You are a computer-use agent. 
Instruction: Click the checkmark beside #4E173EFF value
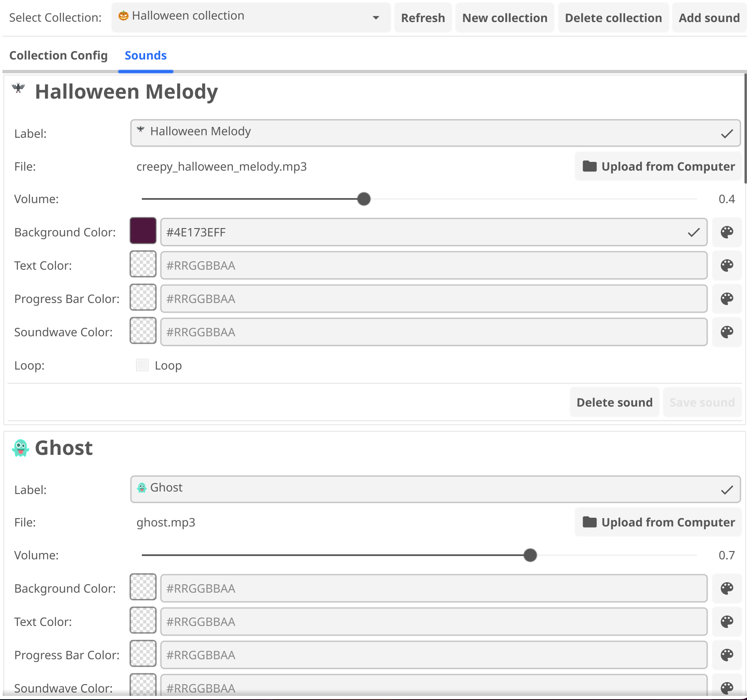[693, 232]
